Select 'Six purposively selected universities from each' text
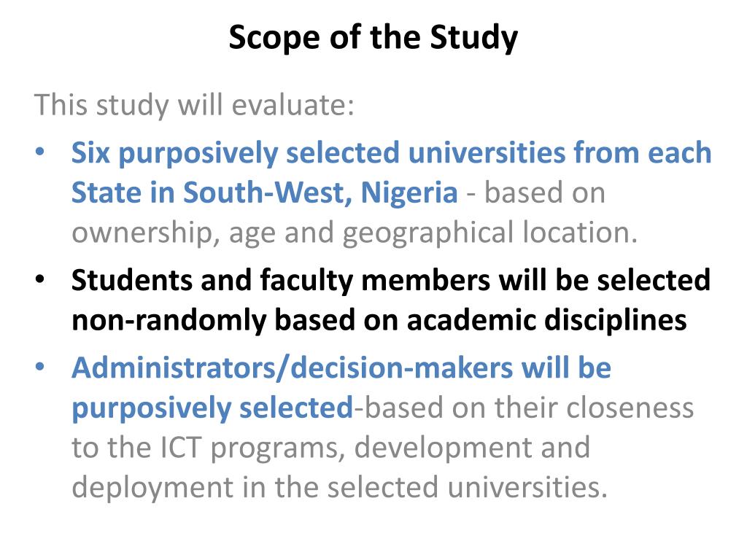The width and height of the screenshot is (747, 560). 391,153
